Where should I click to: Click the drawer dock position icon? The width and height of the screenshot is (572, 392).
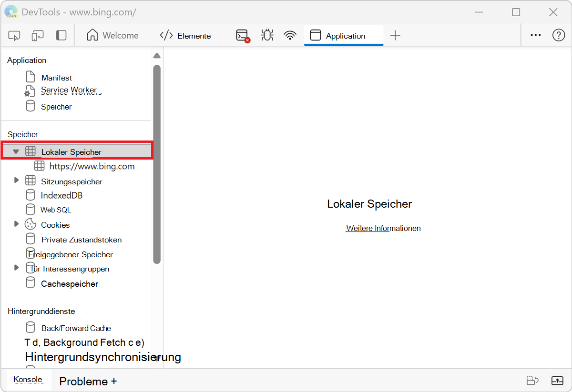pyautogui.click(x=532, y=381)
